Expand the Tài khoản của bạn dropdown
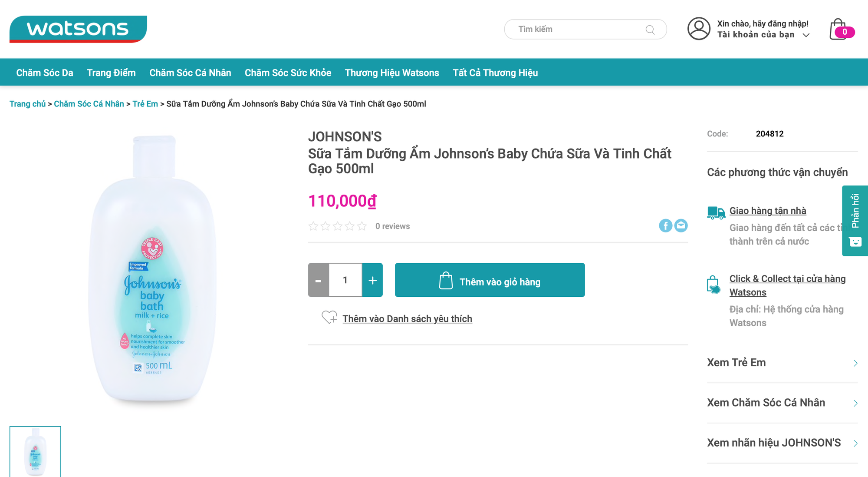 click(806, 35)
